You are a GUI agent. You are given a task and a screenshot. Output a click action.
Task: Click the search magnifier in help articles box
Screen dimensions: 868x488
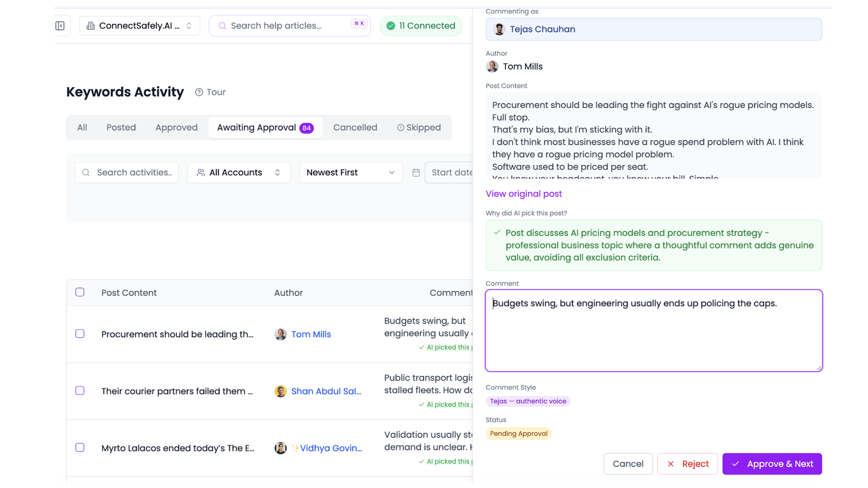tap(222, 26)
